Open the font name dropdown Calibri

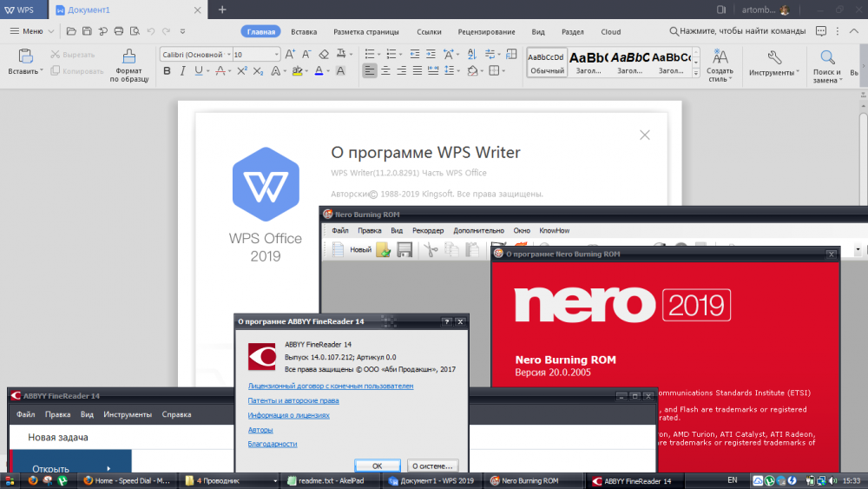coord(227,54)
